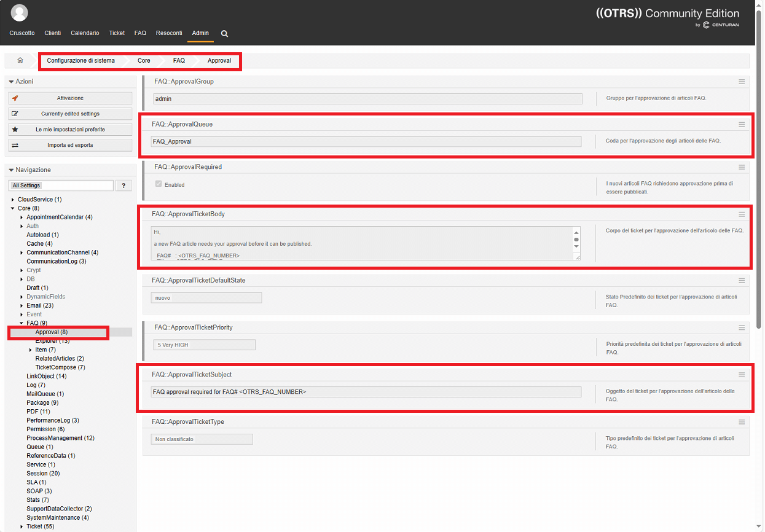Open the Calendario menu
765x532 pixels.
point(85,33)
